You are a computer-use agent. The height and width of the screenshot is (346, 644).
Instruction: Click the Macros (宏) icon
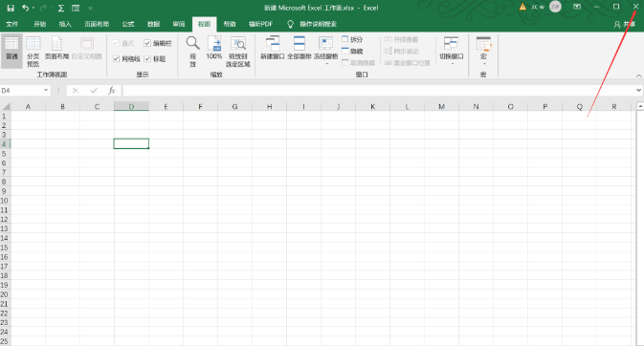[483, 44]
